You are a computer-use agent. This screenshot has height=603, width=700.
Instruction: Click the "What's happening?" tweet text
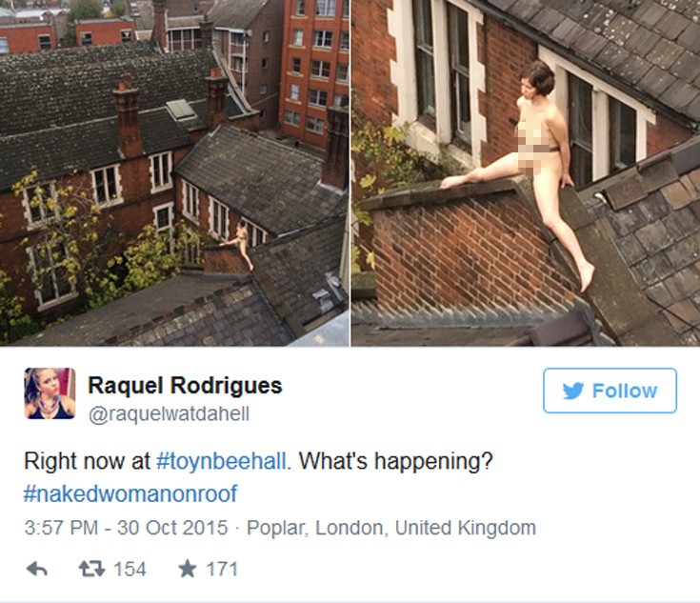(x=395, y=460)
